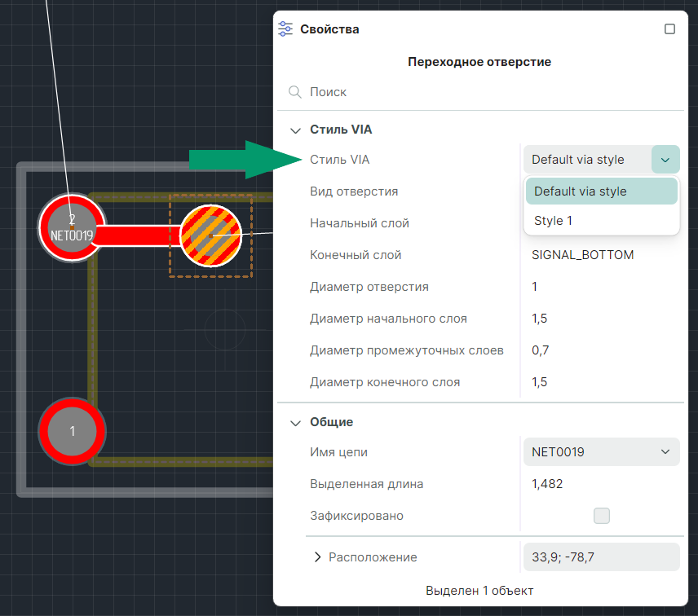This screenshot has height=616, width=698.
Task: Close the Стиль VIA dropdown arrow
Action: (665, 160)
